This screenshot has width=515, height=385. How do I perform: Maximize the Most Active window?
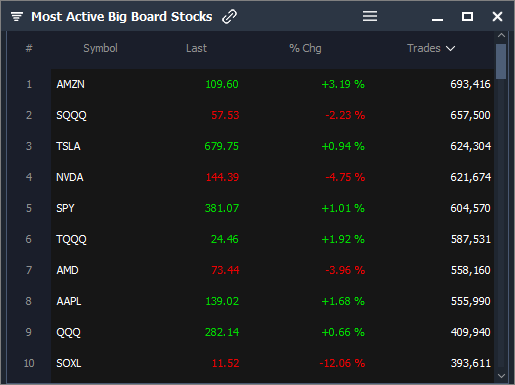click(467, 16)
